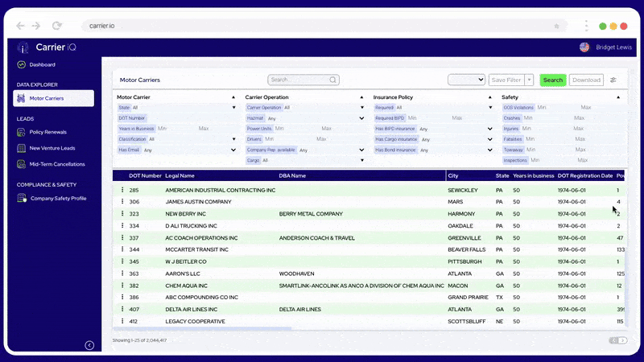Open the filter settings sliders icon
Screen dimensions: 644x362
613,80
